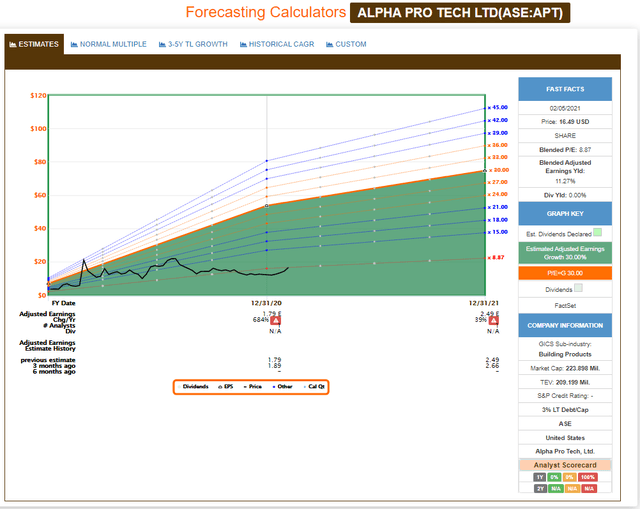Click the 2Y scorecard badge
The height and width of the screenshot is (509, 640).
tap(540, 489)
